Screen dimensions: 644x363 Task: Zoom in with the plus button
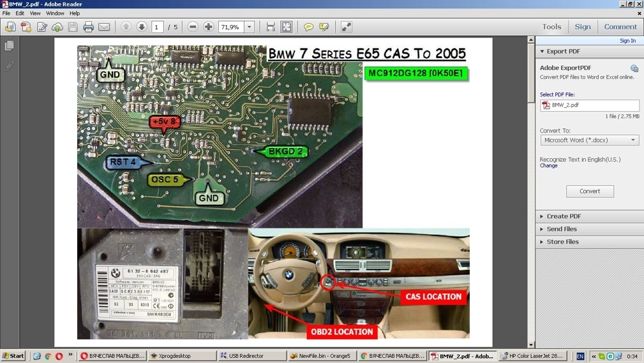tap(208, 27)
